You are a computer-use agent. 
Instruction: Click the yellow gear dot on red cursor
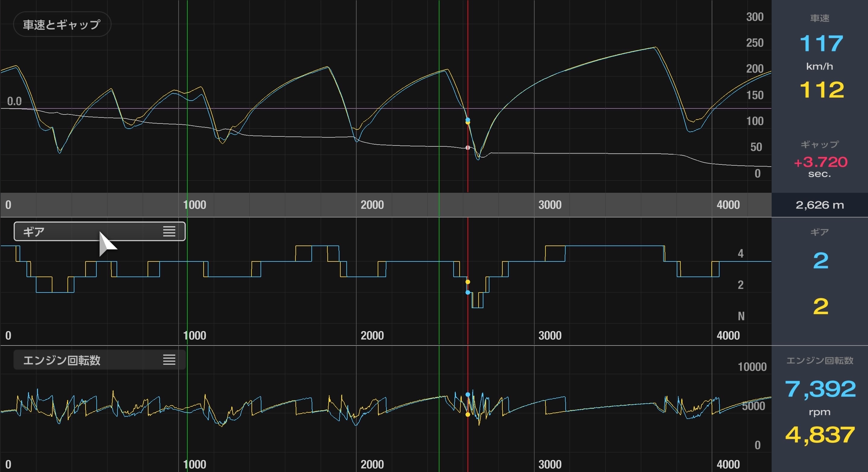pyautogui.click(x=468, y=282)
